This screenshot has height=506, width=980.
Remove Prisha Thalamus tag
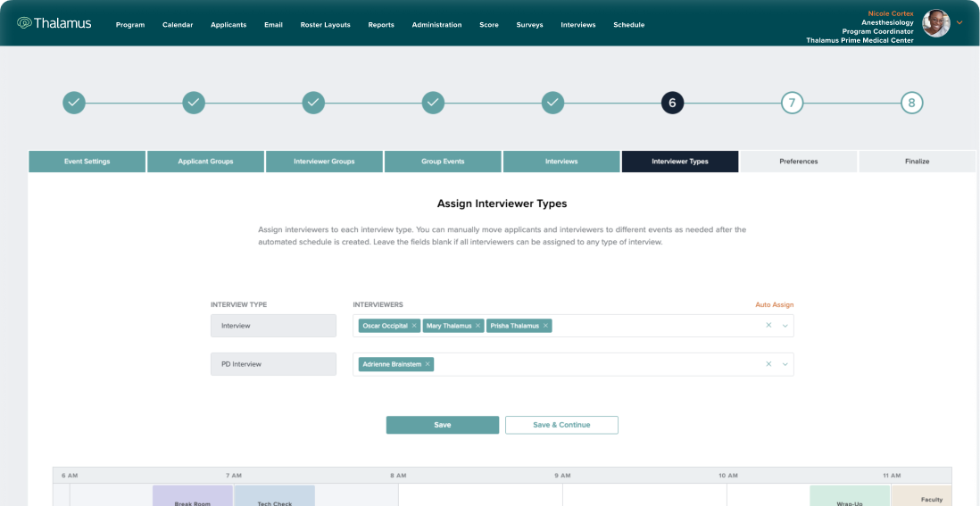tap(546, 326)
